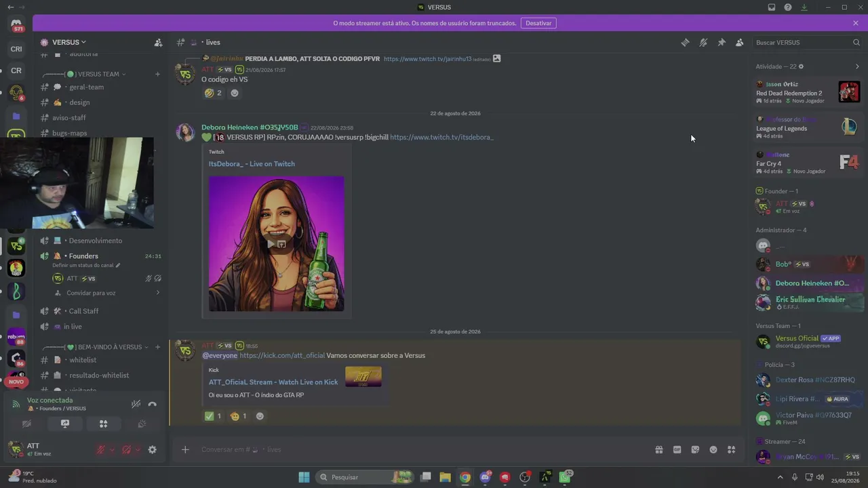This screenshot has width=868, height=488.
Task: Dismiss the streamer mode banner
Action: click(x=856, y=23)
